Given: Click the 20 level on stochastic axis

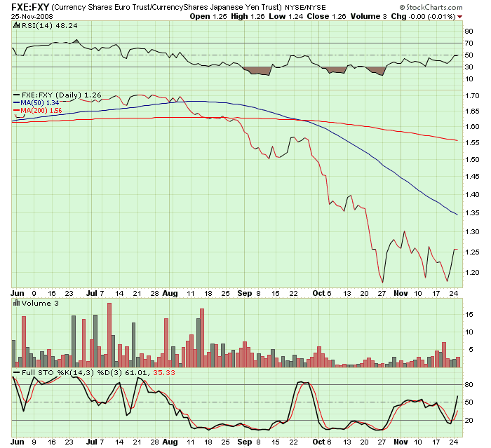Looking at the screenshot, I should pos(469,421).
